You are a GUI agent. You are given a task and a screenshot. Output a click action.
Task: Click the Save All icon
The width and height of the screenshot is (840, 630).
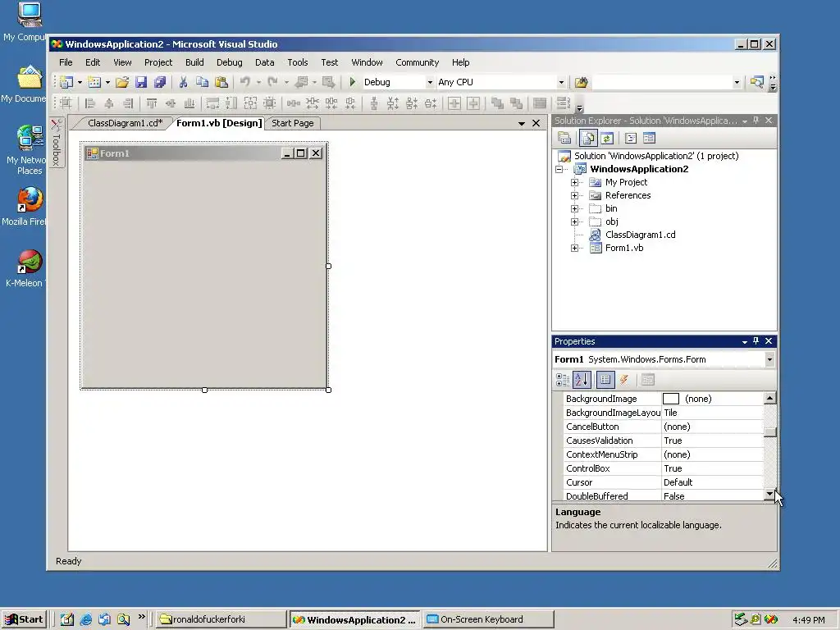[x=160, y=82]
